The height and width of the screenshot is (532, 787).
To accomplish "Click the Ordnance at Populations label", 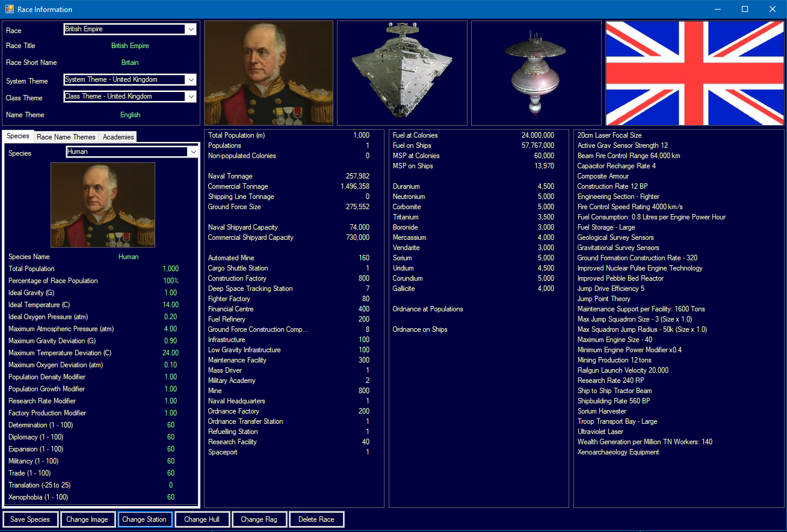I will (428, 309).
